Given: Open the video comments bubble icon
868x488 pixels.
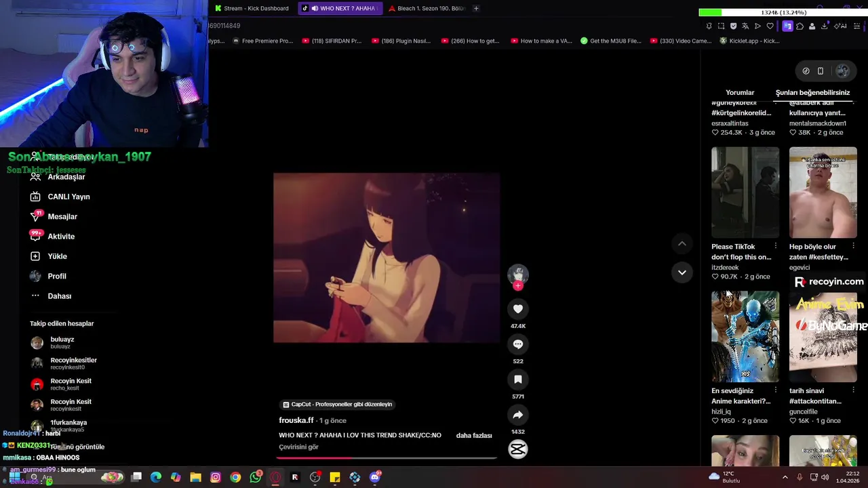Looking at the screenshot, I should pos(518,344).
